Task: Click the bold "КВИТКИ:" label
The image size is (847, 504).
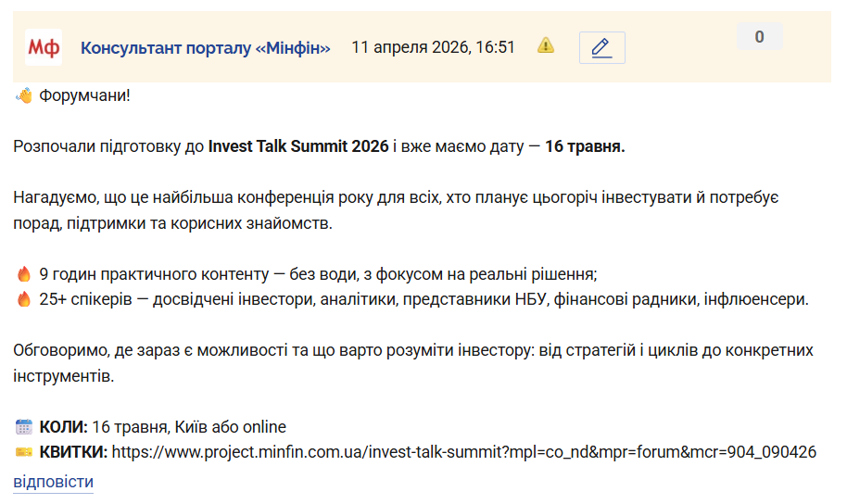Action: point(73,452)
